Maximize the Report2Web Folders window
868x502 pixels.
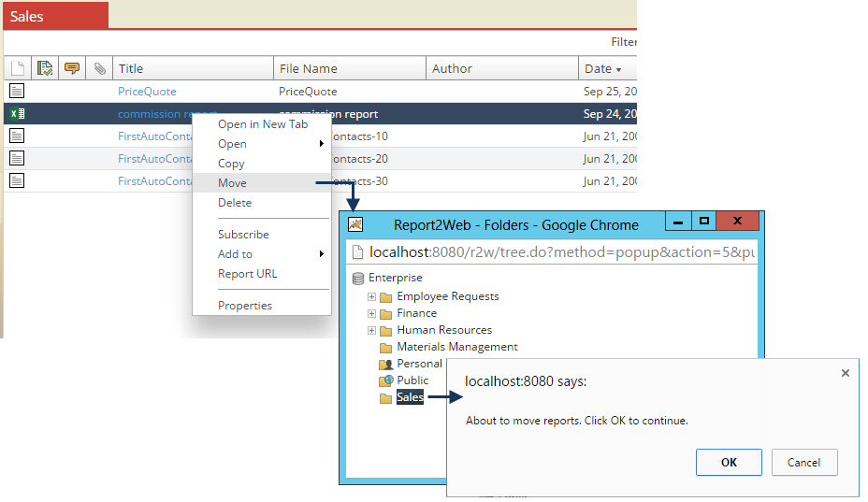click(703, 222)
